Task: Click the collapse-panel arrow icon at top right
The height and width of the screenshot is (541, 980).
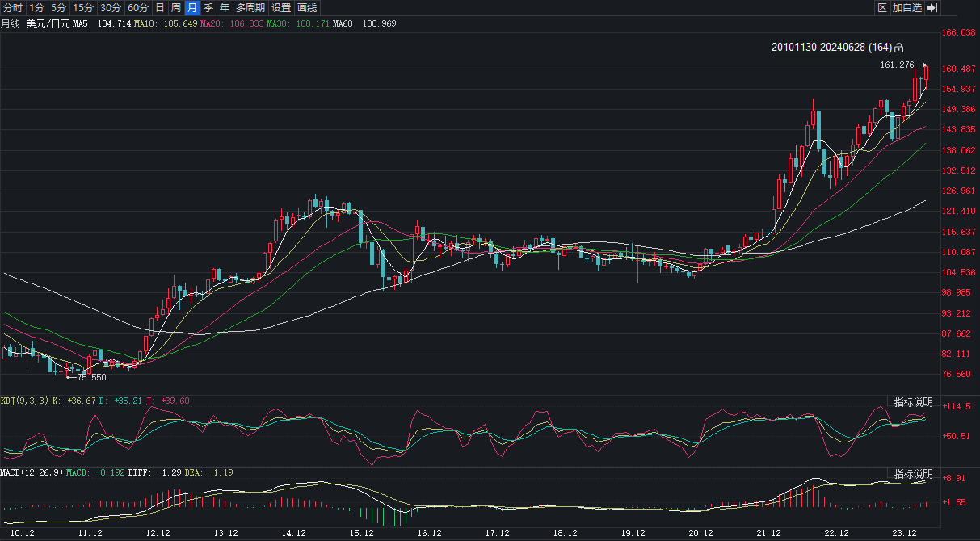Action: (932, 8)
